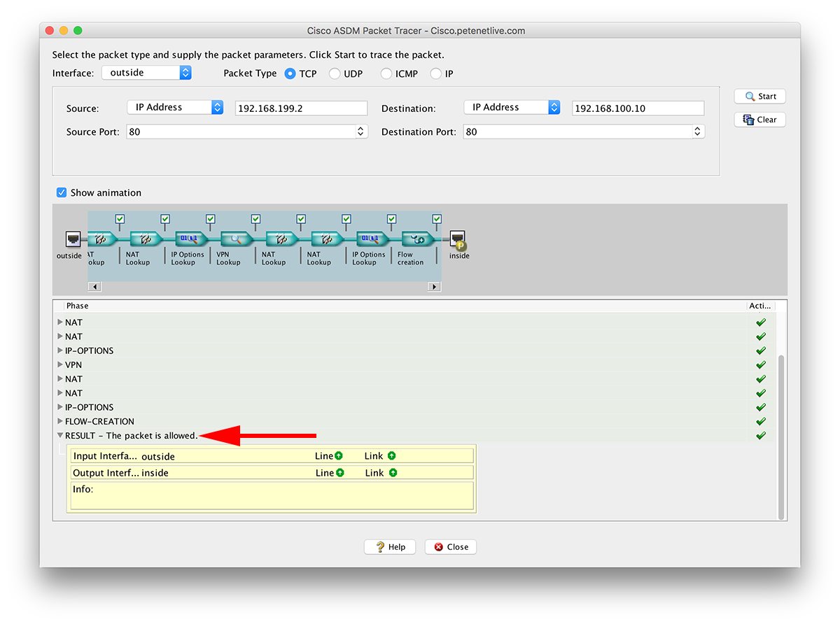
Task: Select the Output Interface 'inside' value
Action: tap(155, 473)
